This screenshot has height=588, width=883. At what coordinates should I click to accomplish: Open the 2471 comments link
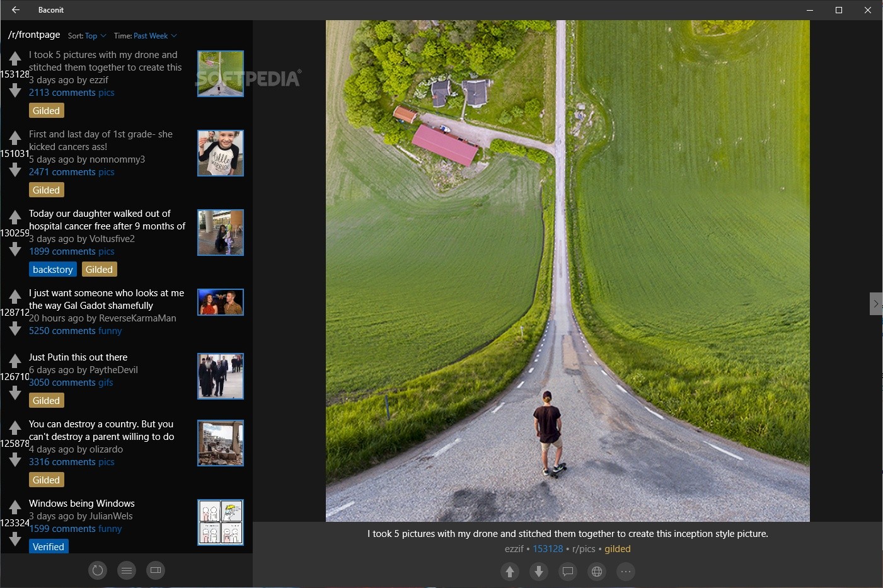pyautogui.click(x=62, y=172)
